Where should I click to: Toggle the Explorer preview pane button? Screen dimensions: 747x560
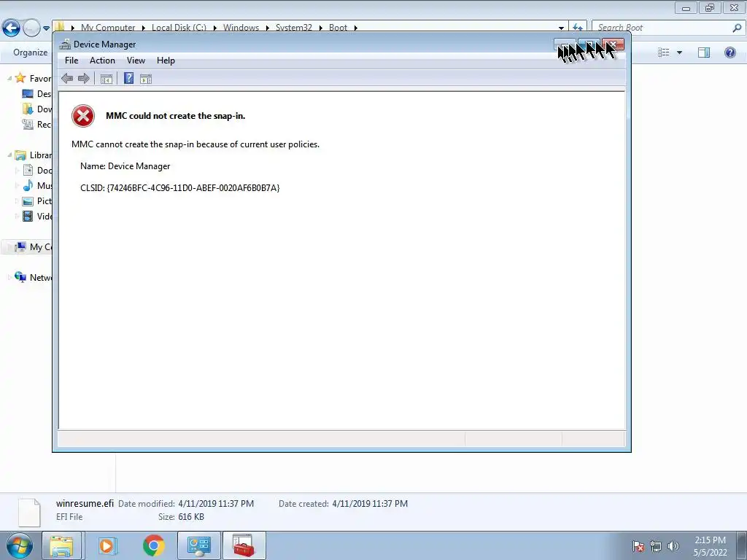pyautogui.click(x=704, y=52)
